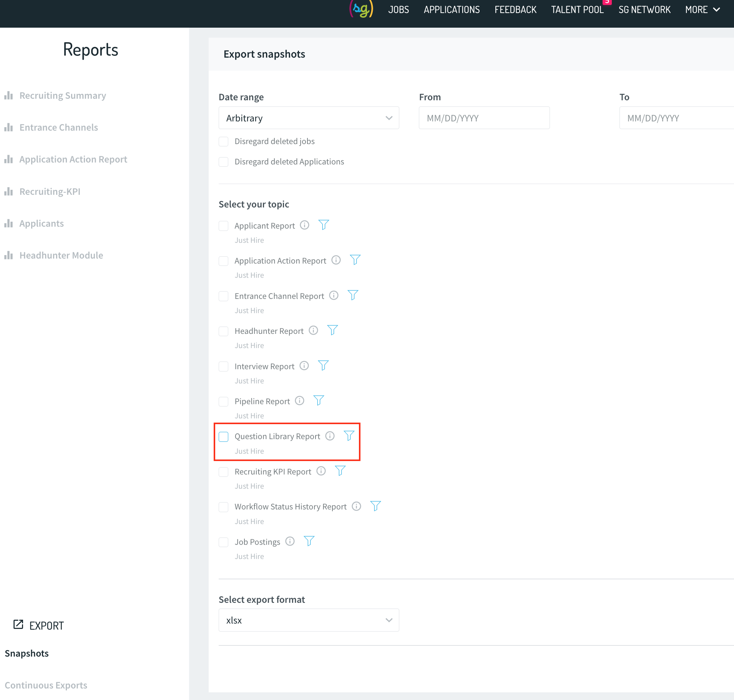Open Applicants report in sidebar
Viewport: 734px width, 700px height.
click(x=42, y=223)
